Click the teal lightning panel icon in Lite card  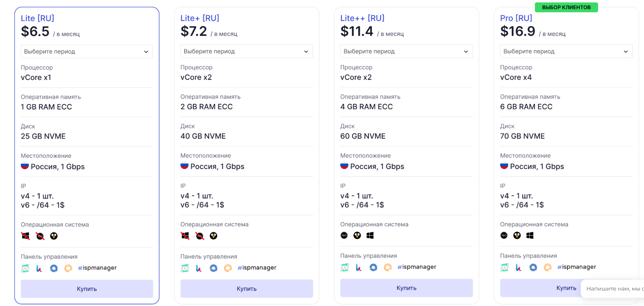click(25, 268)
